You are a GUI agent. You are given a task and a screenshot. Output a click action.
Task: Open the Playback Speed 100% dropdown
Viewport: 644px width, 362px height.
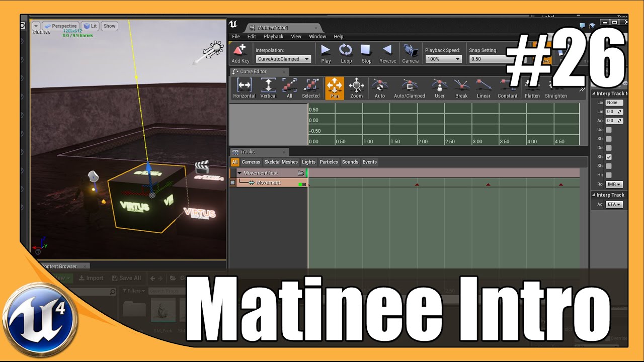(x=444, y=59)
